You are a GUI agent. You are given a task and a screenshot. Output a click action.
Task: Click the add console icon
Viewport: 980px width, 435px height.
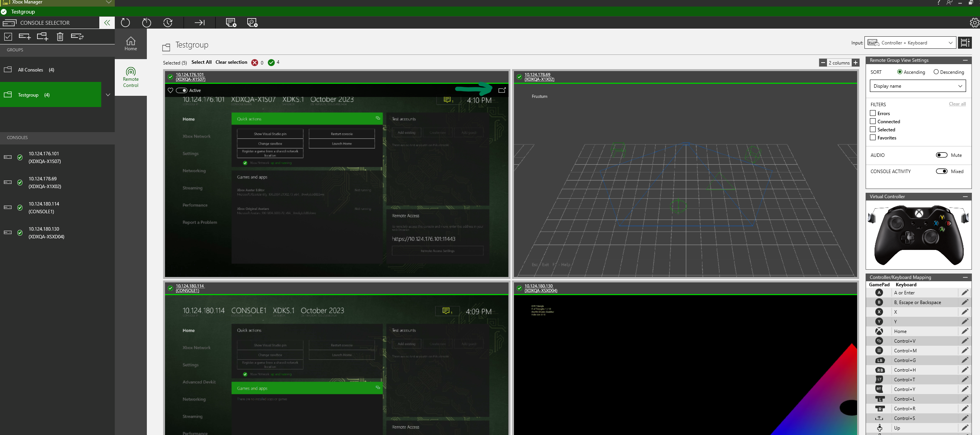(25, 37)
